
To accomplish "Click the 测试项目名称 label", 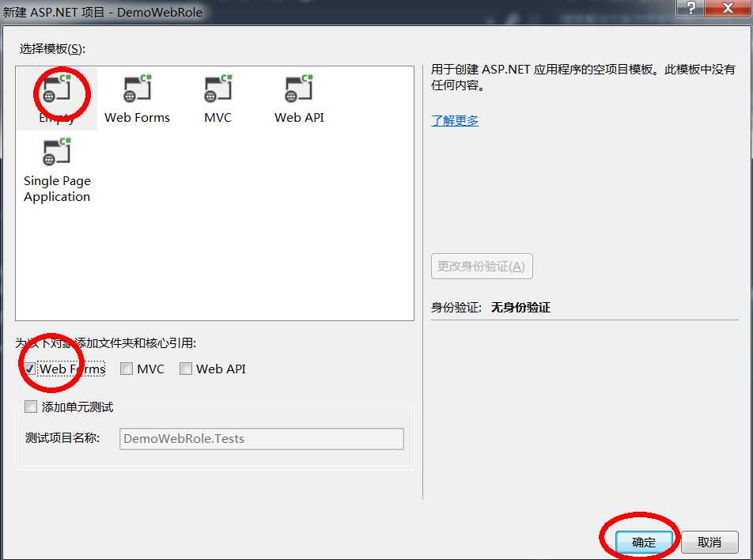I will (62, 438).
